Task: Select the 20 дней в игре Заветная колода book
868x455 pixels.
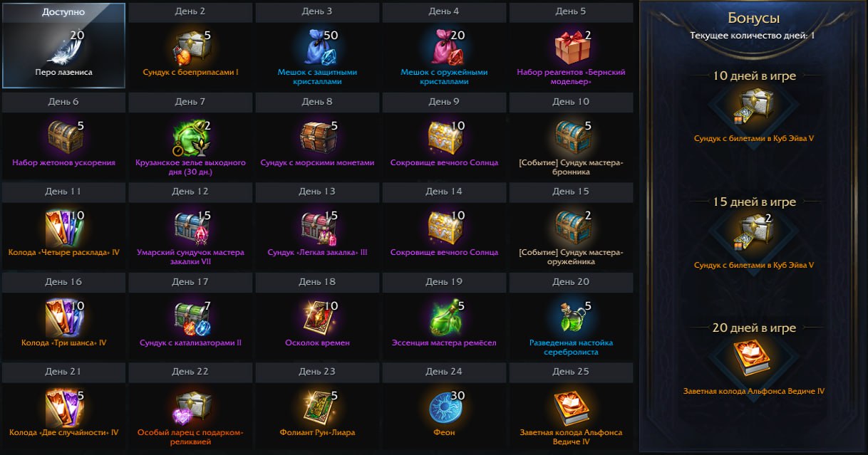Action: pyautogui.click(x=753, y=360)
